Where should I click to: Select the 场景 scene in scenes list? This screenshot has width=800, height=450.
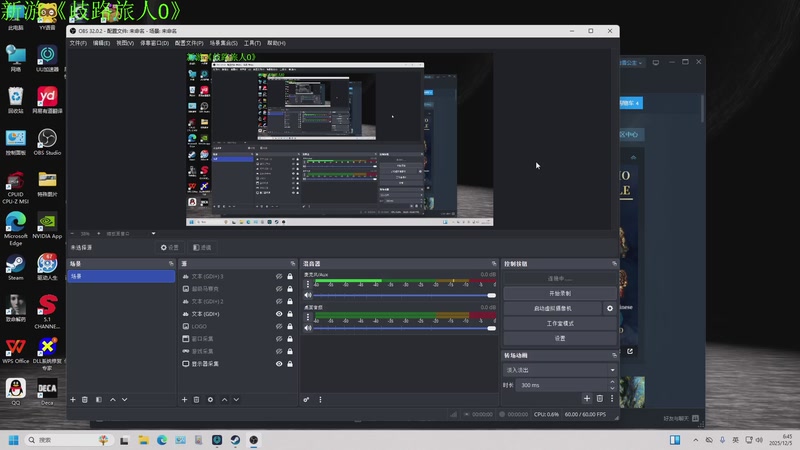point(121,276)
